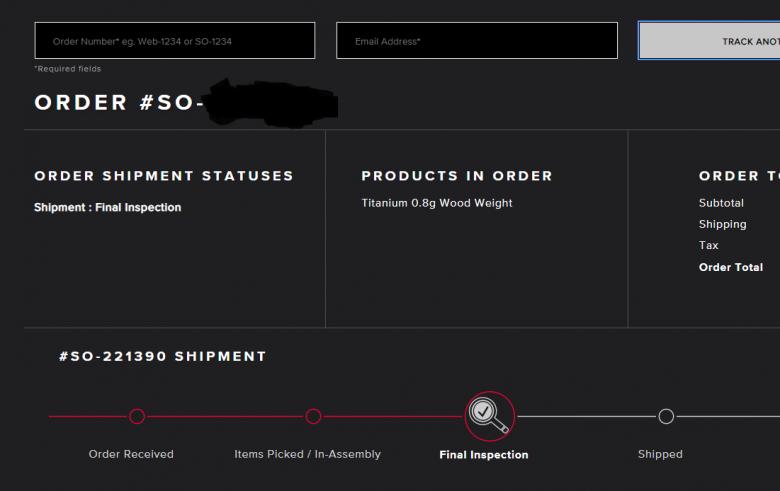Image resolution: width=780 pixels, height=491 pixels.
Task: Click the Tax row label
Action: (709, 245)
